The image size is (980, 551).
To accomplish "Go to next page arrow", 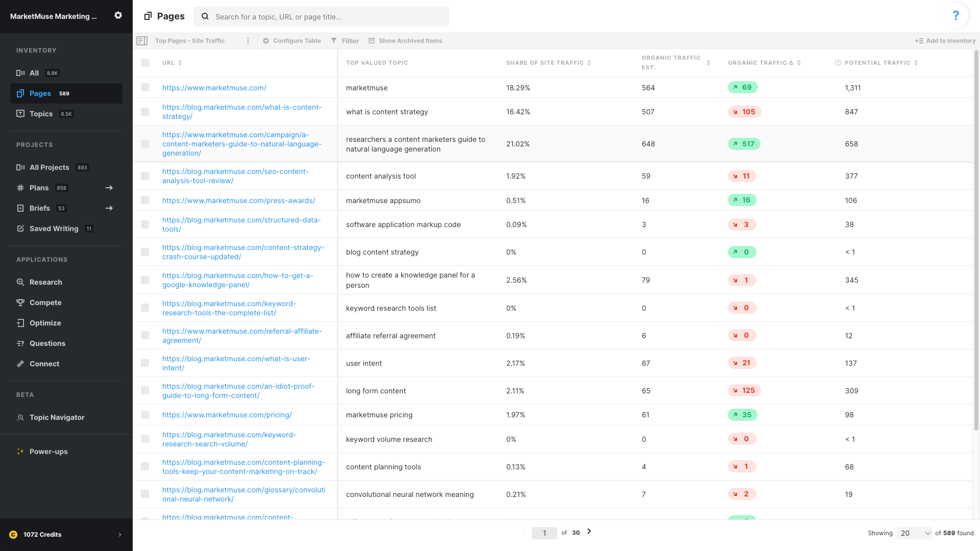I will (x=589, y=532).
